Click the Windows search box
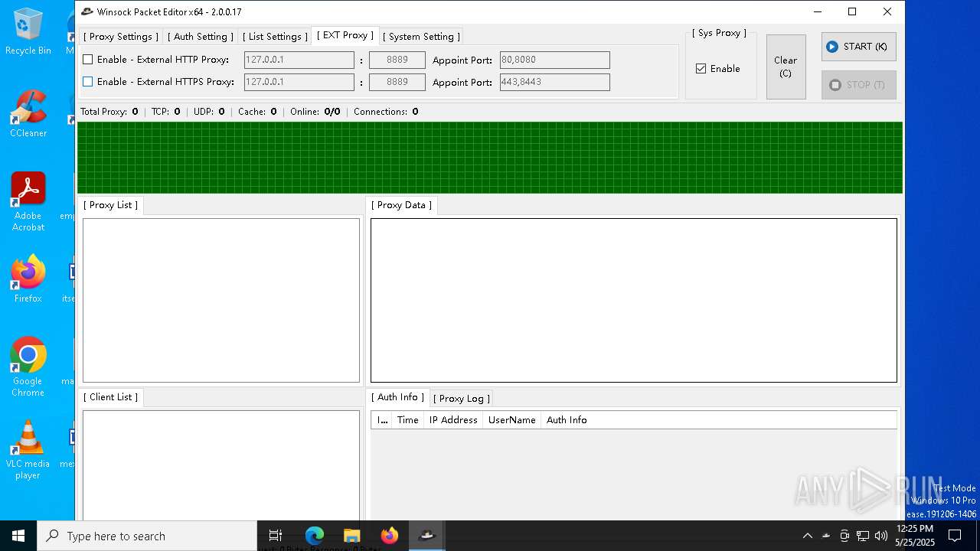 (147, 536)
